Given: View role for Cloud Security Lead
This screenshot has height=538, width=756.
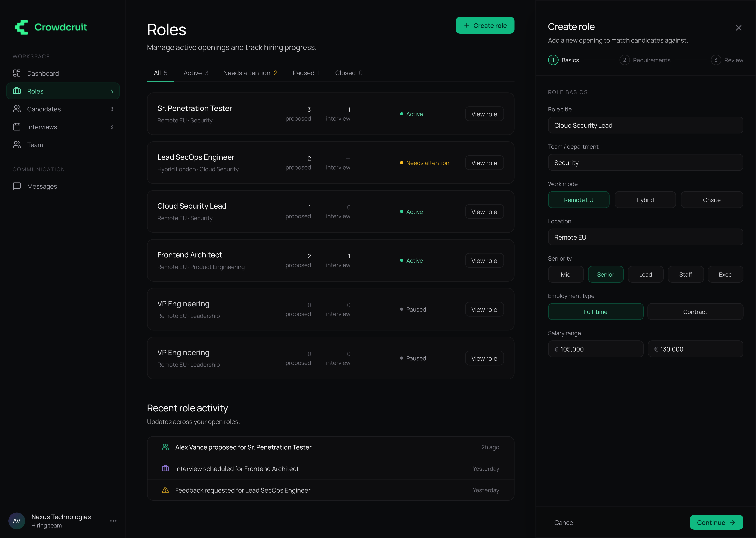Looking at the screenshot, I should 484,211.
